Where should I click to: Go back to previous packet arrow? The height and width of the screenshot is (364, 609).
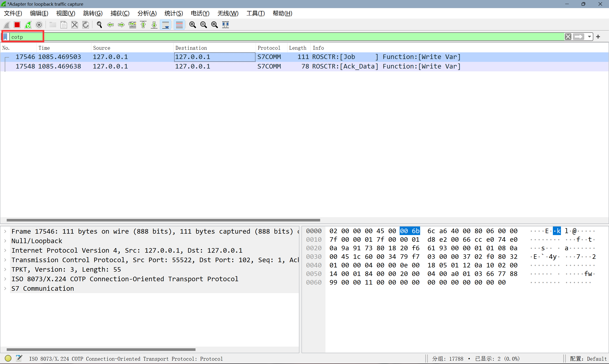tap(110, 25)
